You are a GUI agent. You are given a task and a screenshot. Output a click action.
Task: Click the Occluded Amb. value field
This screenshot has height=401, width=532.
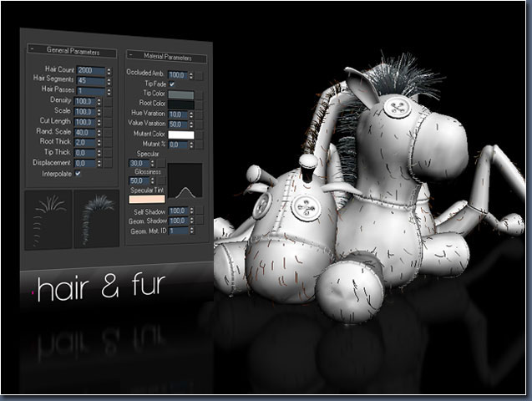[178, 75]
